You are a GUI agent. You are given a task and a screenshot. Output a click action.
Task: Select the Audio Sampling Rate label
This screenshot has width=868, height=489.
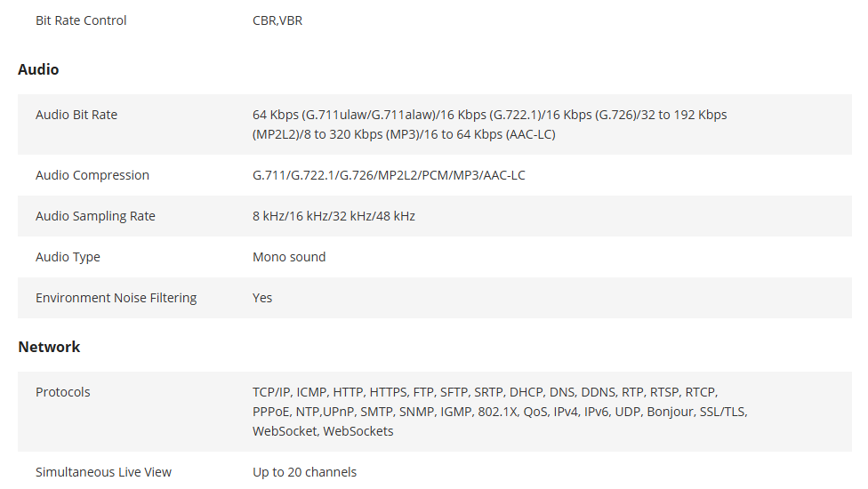click(95, 216)
